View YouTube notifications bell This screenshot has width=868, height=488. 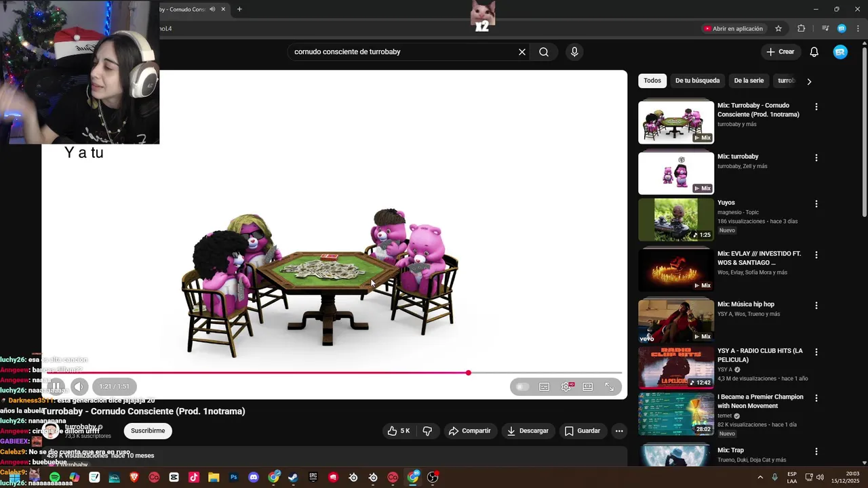pyautogui.click(x=814, y=52)
